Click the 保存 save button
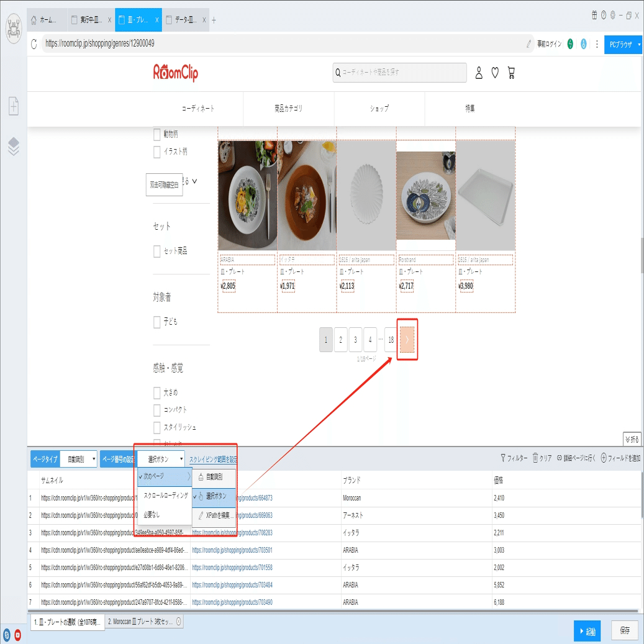This screenshot has width=644, height=644. tap(625, 630)
